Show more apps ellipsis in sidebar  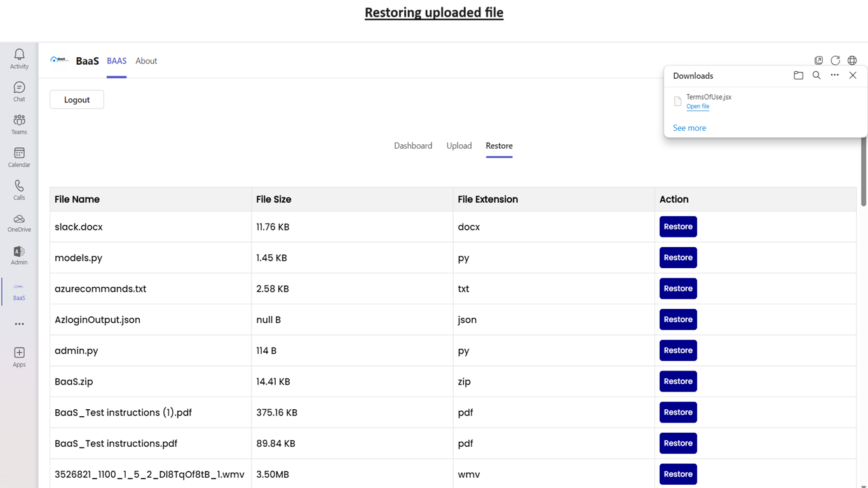(19, 324)
